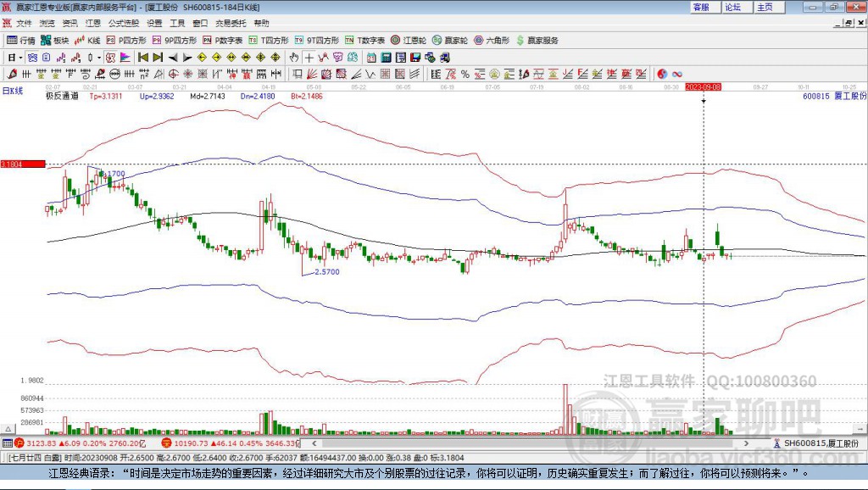Jump to first bar with skip-back icon
This screenshot has width=868, height=490.
[x=142, y=58]
